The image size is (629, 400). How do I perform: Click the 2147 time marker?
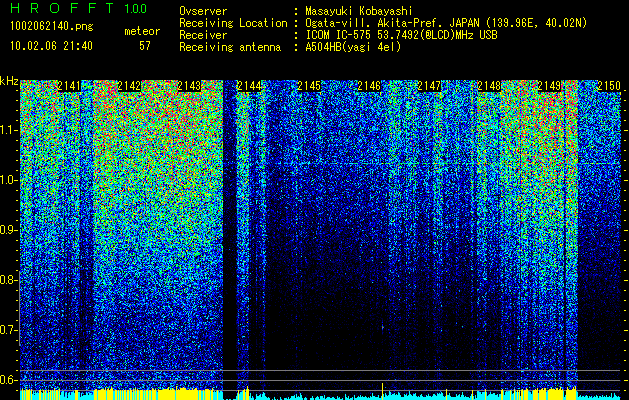tap(429, 86)
